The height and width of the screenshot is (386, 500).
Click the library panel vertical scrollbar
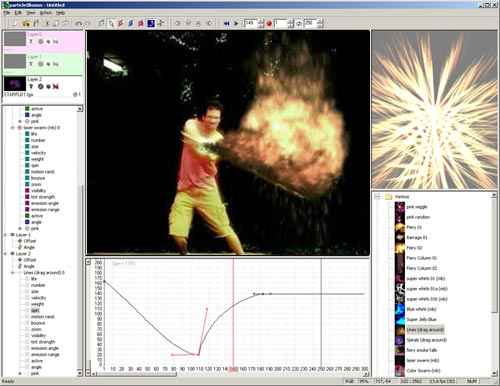494,283
